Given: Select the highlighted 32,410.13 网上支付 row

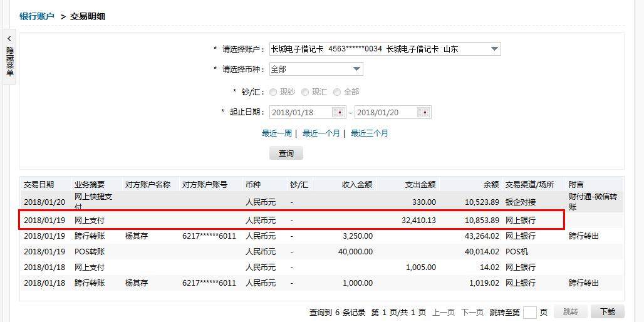Looking at the screenshot, I should pyautogui.click(x=292, y=221).
